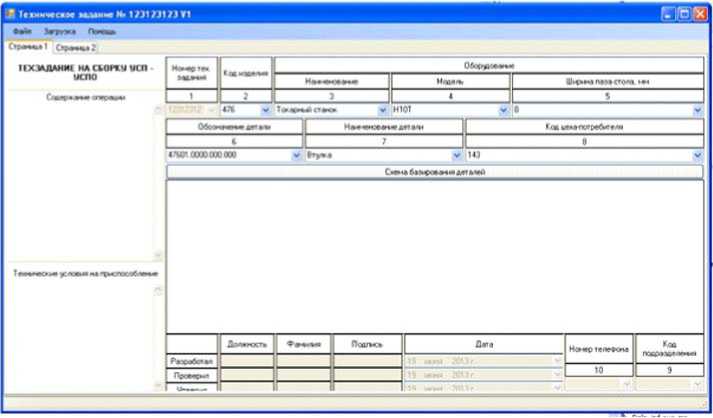Viewport: 713px width, 418px height.
Task: Click the Содержание операции scrollbar up arrow
Action: point(158,109)
